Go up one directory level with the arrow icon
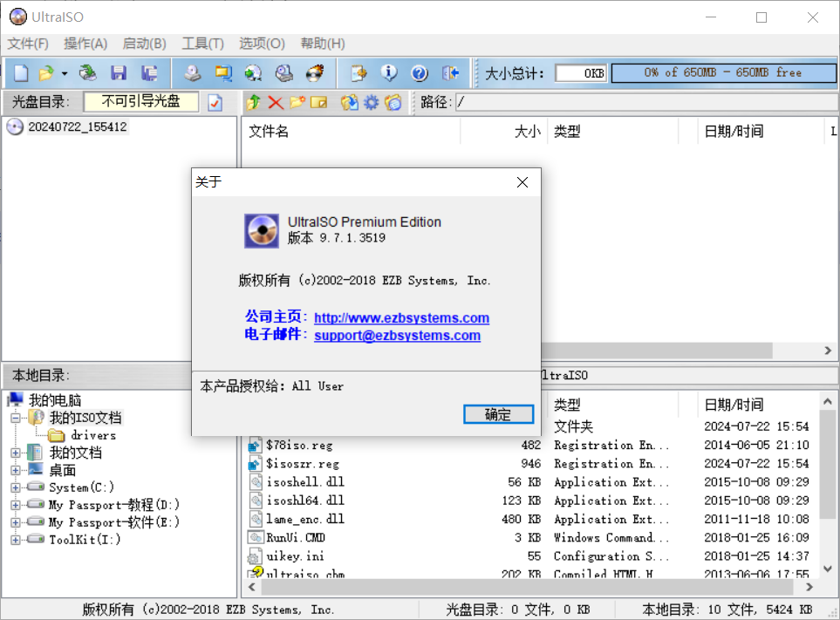Image resolution: width=840 pixels, height=620 pixels. click(x=253, y=102)
